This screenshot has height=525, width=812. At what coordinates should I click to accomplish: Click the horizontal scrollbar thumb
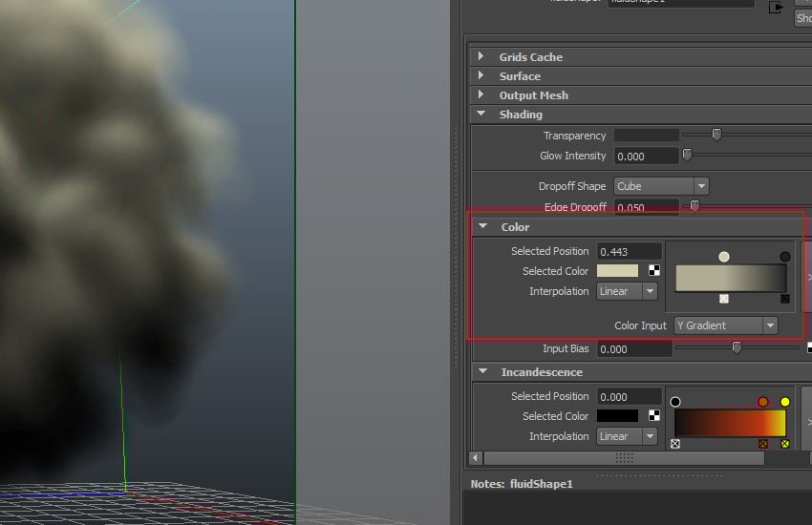[x=624, y=458]
